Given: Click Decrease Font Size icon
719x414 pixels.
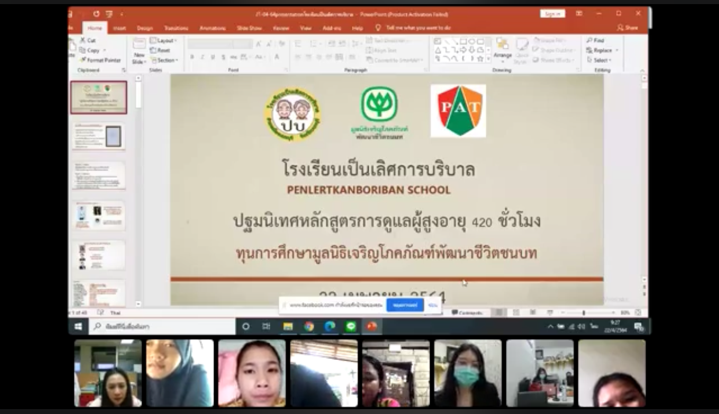Looking at the screenshot, I should click(x=269, y=44).
